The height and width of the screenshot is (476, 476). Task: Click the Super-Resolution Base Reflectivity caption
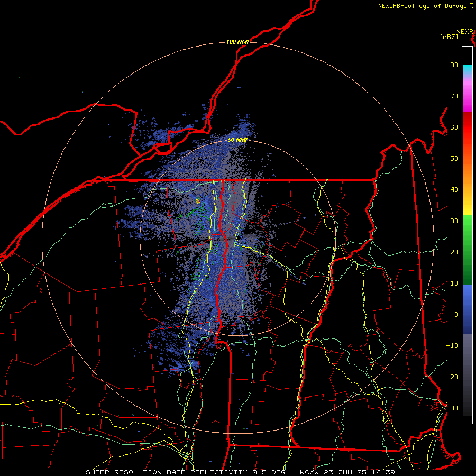(240, 472)
